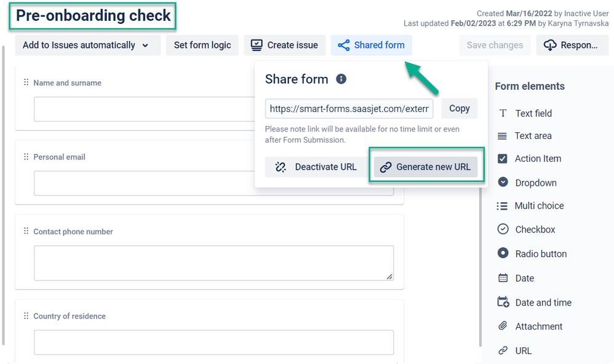Select the Date calendar icon

503,278
